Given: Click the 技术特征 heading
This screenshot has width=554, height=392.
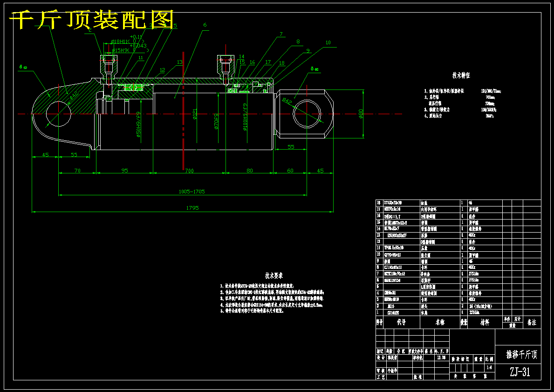Looking at the screenshot, I should [461, 76].
